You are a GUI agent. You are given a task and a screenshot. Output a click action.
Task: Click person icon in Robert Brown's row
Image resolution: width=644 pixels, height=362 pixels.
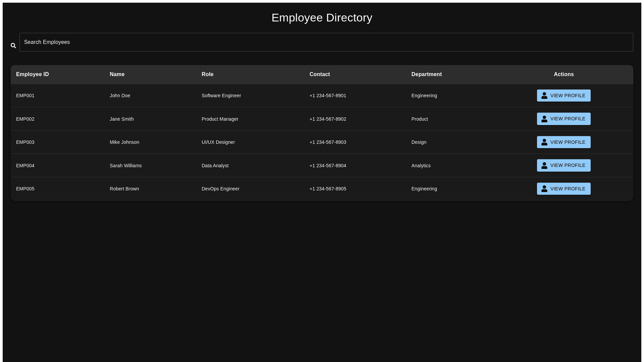coord(544,189)
